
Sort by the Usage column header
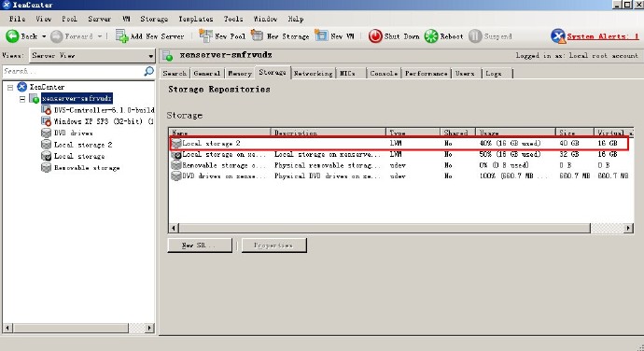pos(515,133)
